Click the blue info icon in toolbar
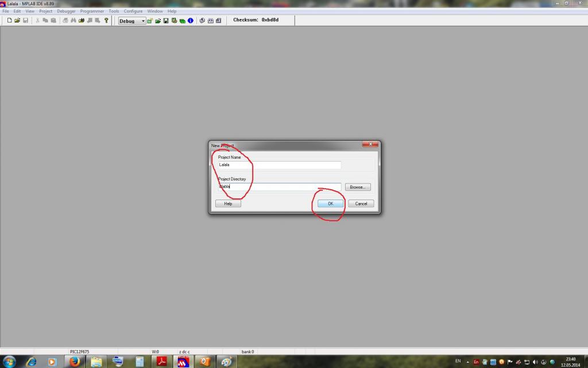Screen dimensions: 588x368 pos(190,21)
